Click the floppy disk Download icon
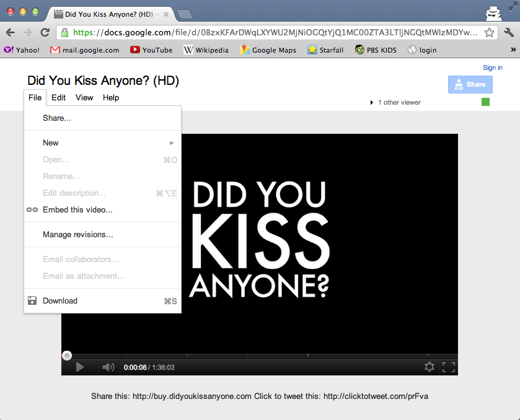This screenshot has height=420, width=520. (32, 300)
